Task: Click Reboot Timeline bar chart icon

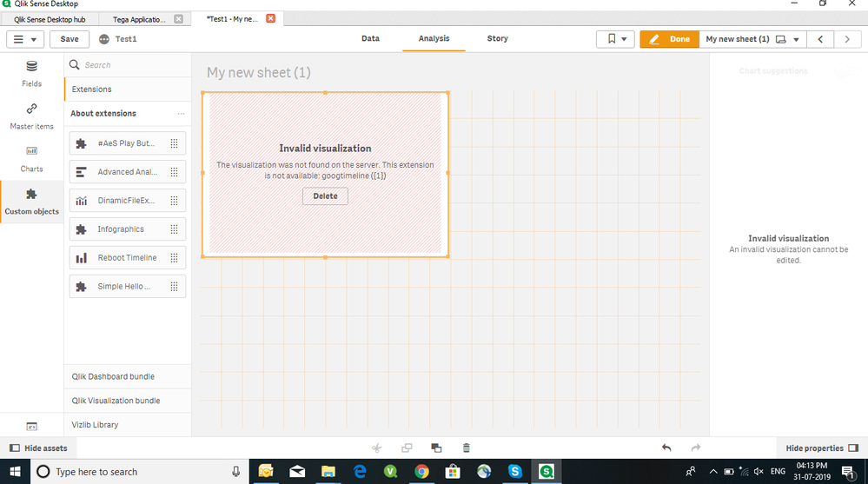Action: coord(82,258)
